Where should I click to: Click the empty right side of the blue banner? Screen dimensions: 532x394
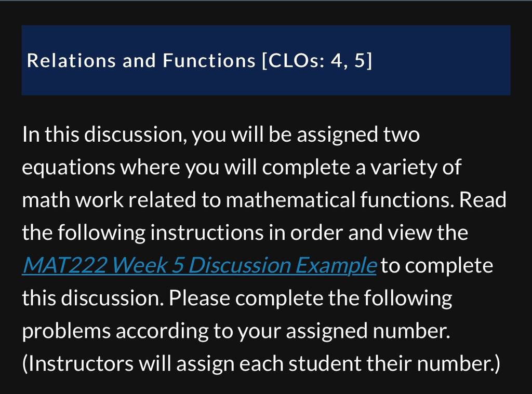coord(441,60)
